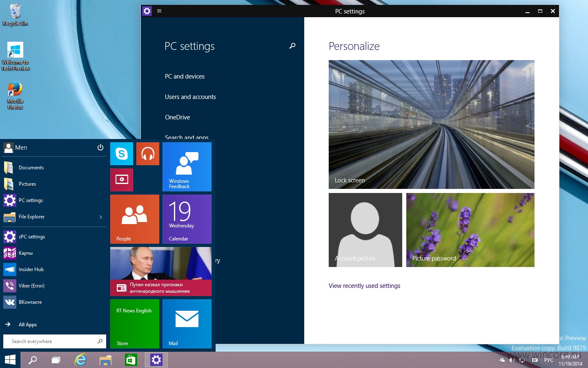
Task: Click PC settings taskbar button
Action: click(x=156, y=360)
